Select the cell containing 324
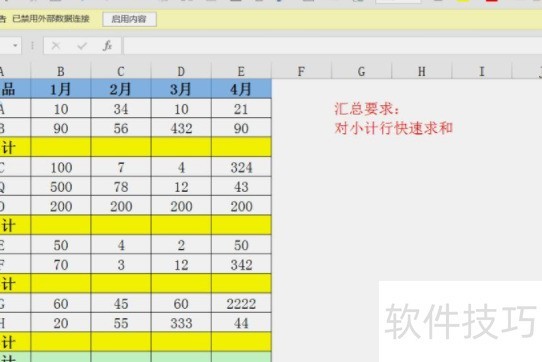The height and width of the screenshot is (362, 542). coord(241,167)
